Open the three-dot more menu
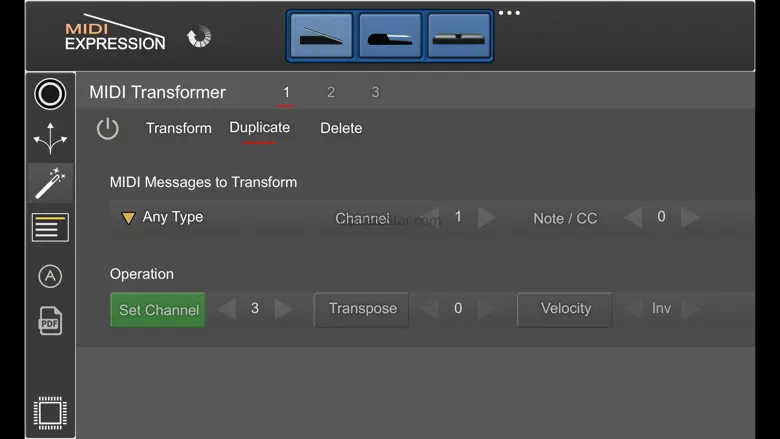Screen dimensions: 780x439 (509, 13)
